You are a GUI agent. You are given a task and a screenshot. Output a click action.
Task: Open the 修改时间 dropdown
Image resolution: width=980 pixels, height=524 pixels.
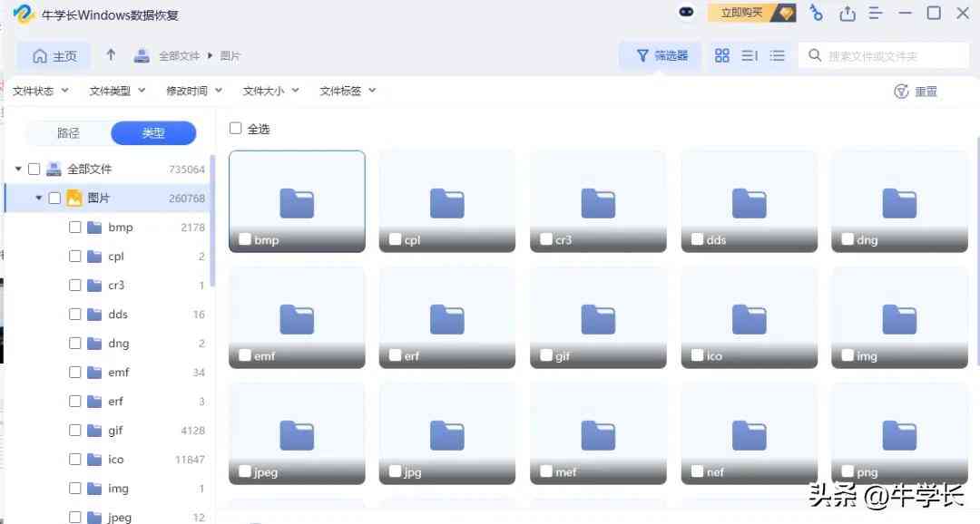tap(192, 91)
